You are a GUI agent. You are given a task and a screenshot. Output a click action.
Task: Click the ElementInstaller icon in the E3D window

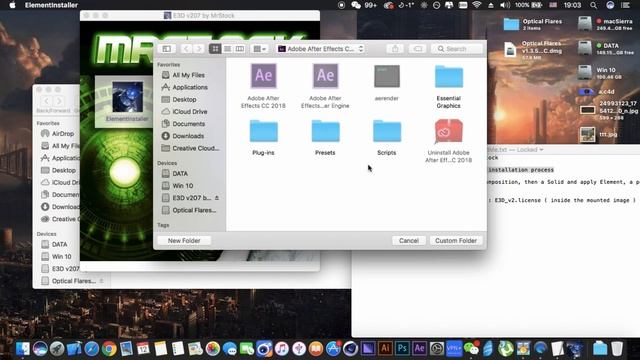coord(127,97)
